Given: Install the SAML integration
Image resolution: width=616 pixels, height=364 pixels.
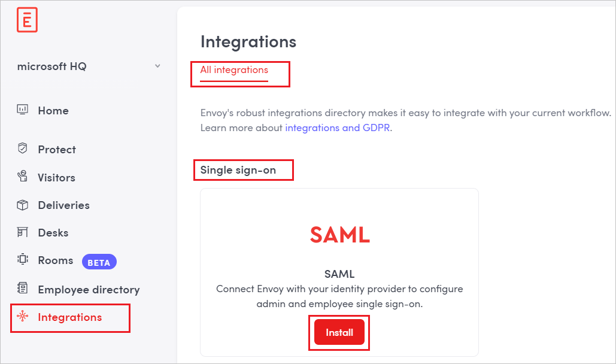Looking at the screenshot, I should pyautogui.click(x=339, y=332).
